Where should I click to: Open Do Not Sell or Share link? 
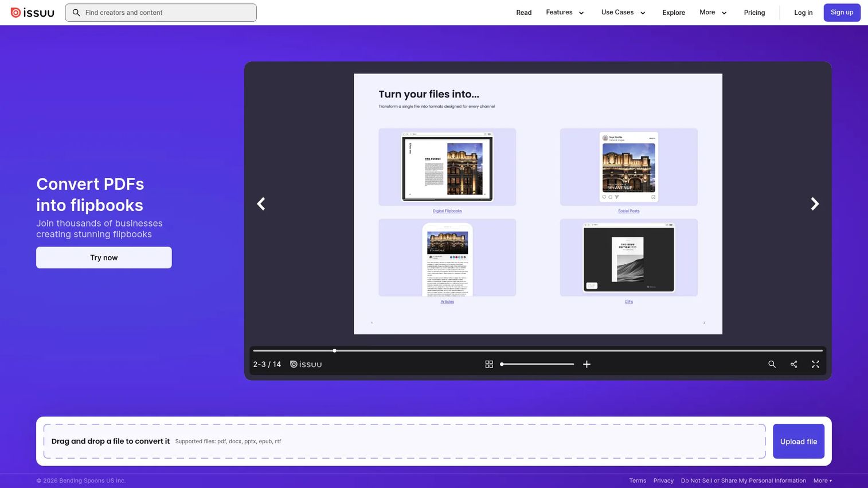[744, 481]
